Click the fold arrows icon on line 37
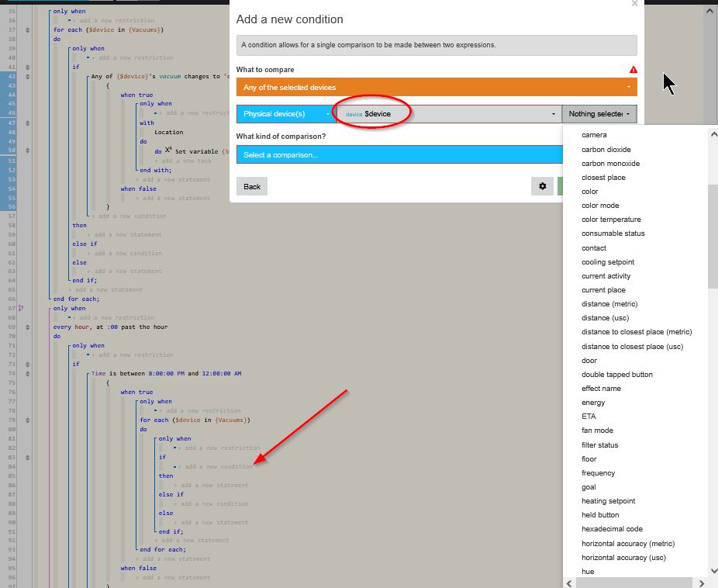This screenshot has width=718, height=588. click(27, 30)
